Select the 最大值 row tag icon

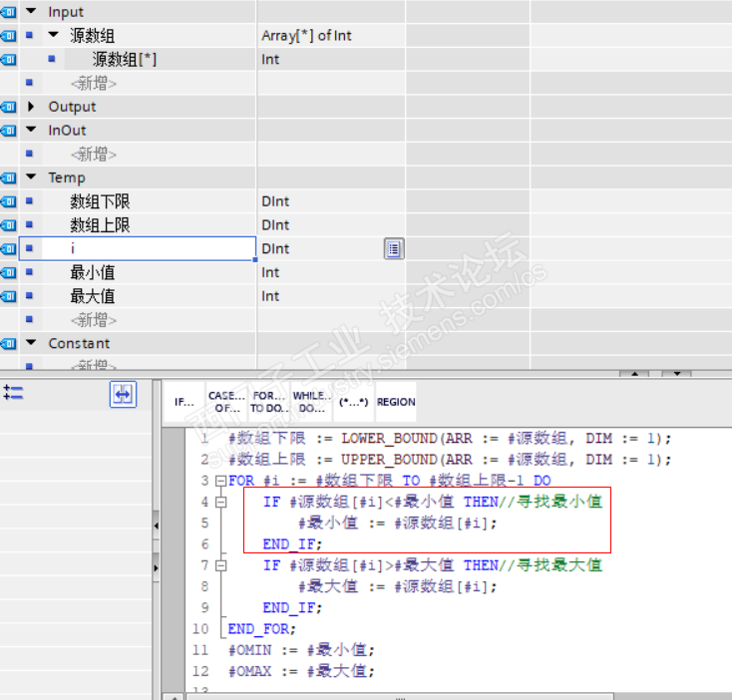[x=8, y=296]
